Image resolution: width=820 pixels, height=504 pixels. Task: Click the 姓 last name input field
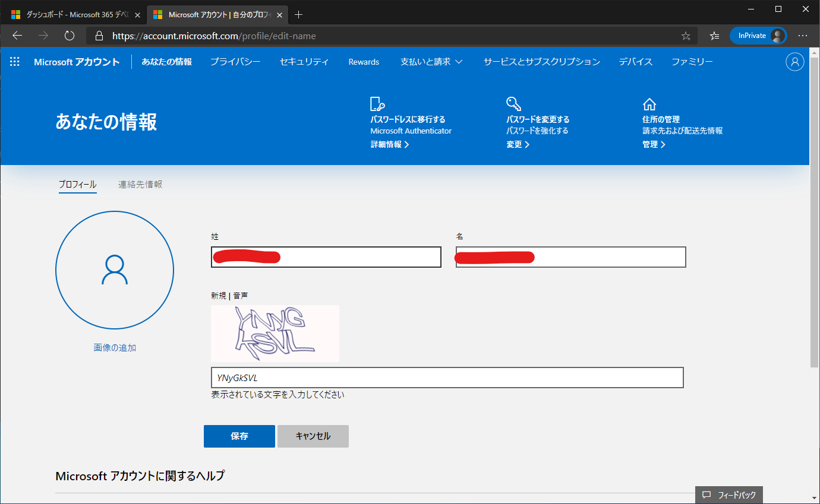pyautogui.click(x=326, y=257)
